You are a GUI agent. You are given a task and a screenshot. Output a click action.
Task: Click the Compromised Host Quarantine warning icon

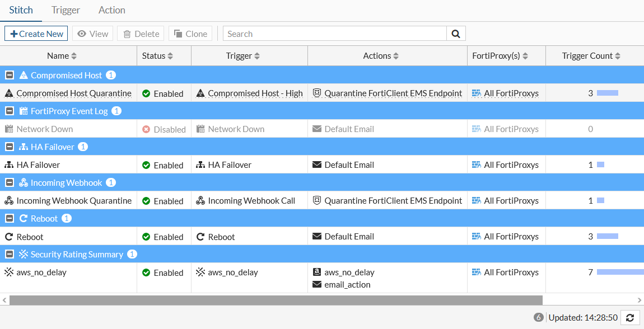[9, 93]
